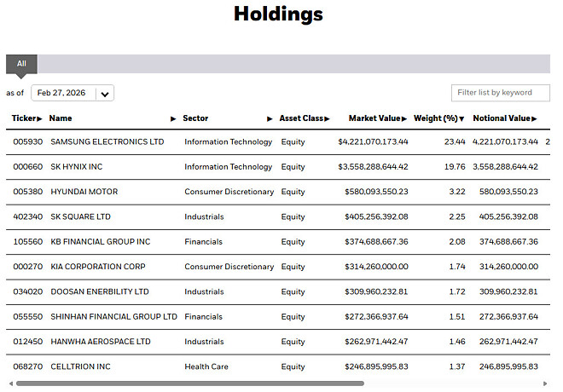This screenshot has height=392, width=563.
Task: Sort by Notional Value column arrow
Action: [534, 118]
